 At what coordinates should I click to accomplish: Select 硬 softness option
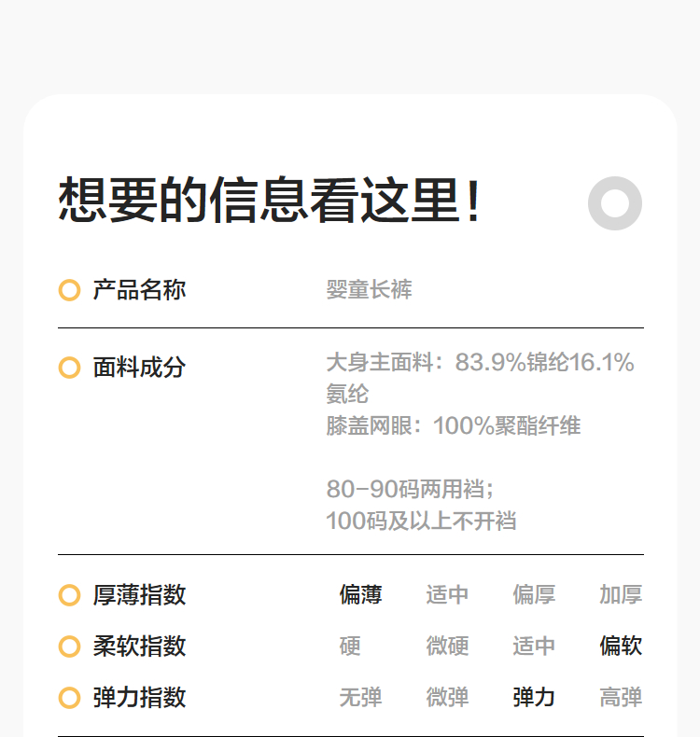pyautogui.click(x=350, y=647)
